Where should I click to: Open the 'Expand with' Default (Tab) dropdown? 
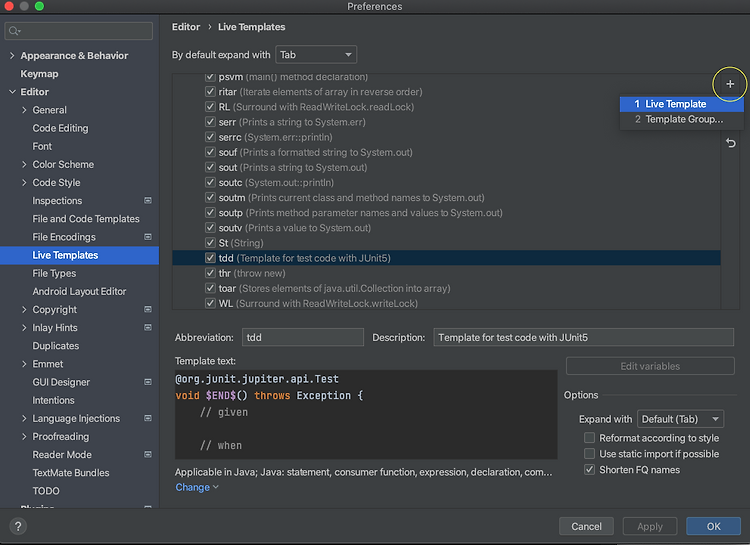click(681, 419)
